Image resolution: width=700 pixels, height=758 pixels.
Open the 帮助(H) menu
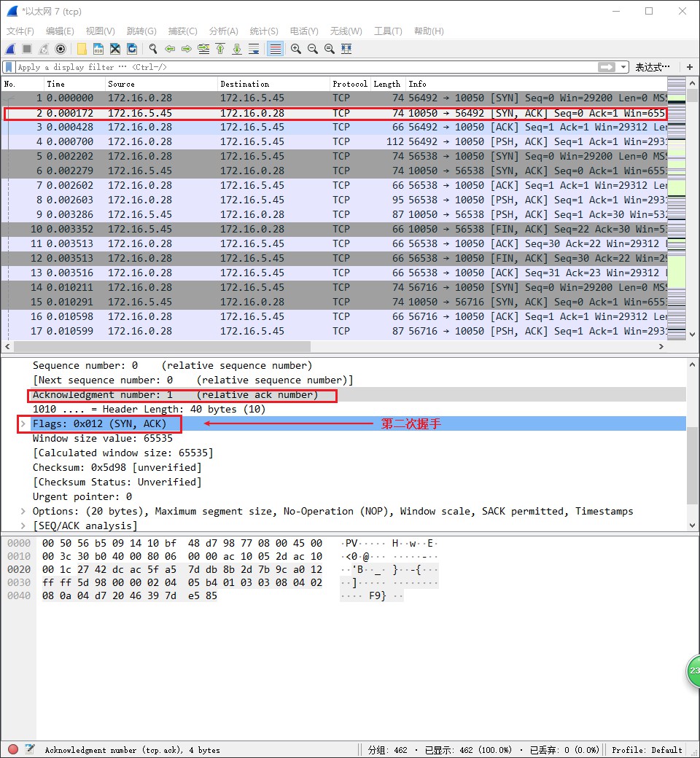pyautogui.click(x=429, y=31)
